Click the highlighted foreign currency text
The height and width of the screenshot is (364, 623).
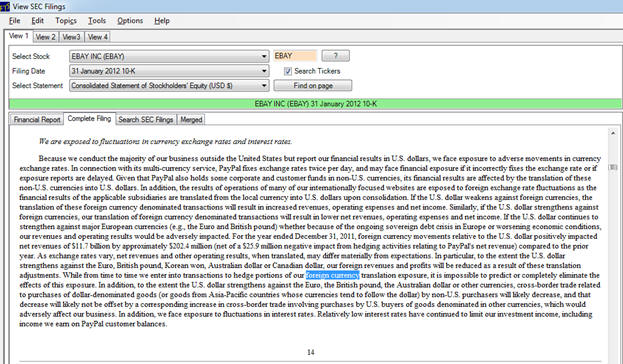[x=333, y=275]
